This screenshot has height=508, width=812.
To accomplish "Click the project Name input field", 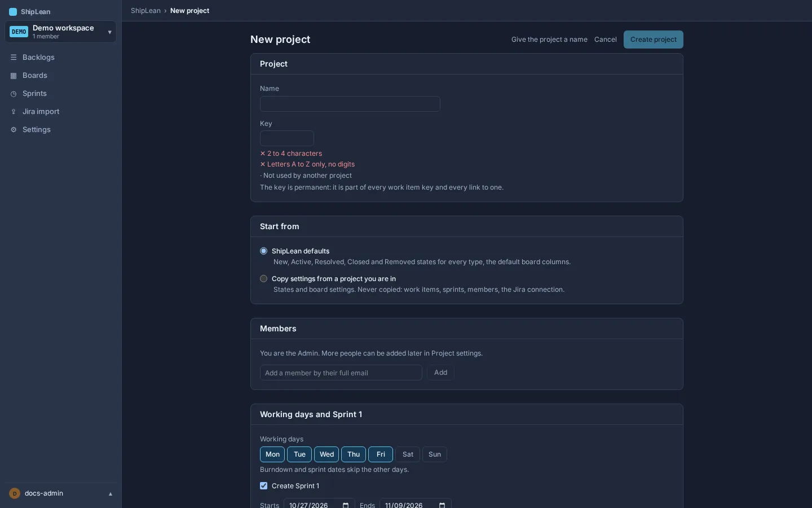I will tap(350, 104).
